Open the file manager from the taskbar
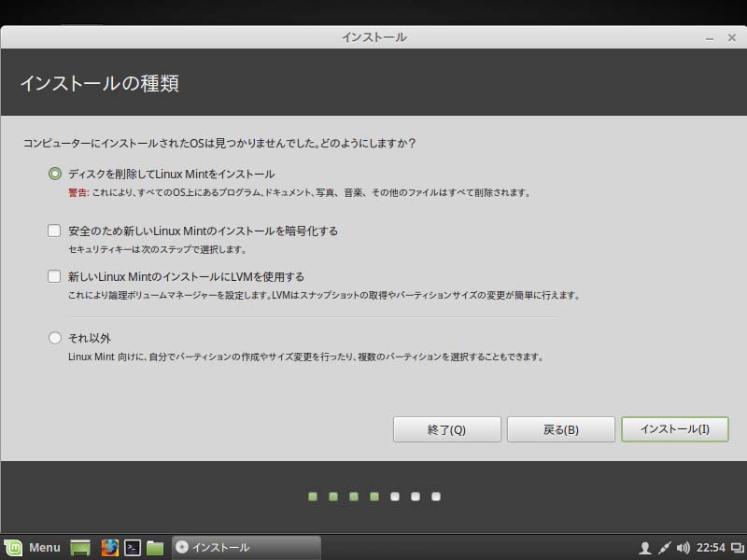This screenshot has width=747, height=560. pos(155,548)
